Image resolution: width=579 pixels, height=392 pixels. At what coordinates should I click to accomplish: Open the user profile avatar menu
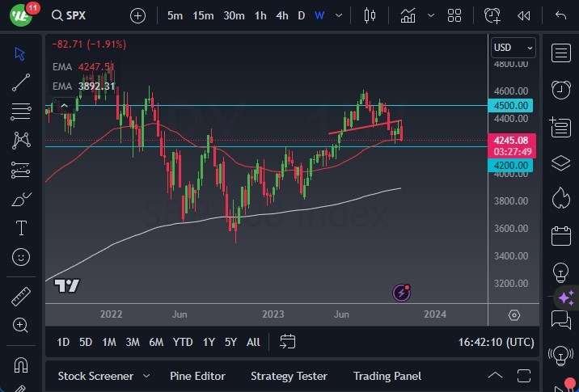(x=21, y=15)
